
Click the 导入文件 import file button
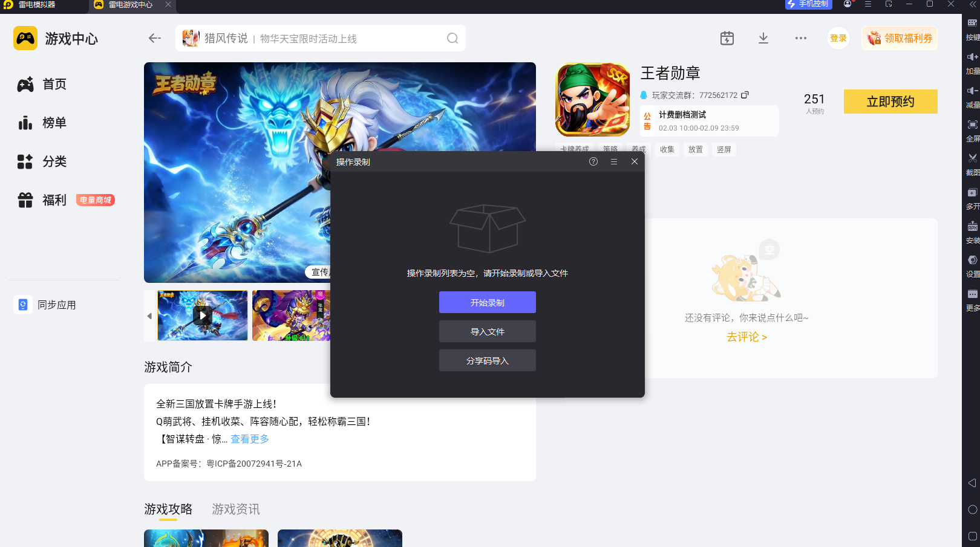[488, 331]
